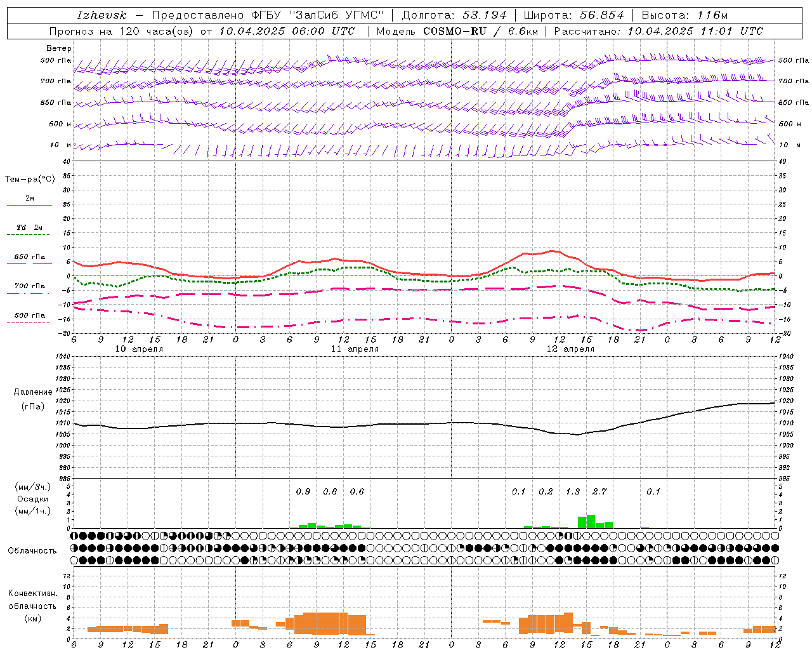Click the "0.2" precipitation total
This screenshot has width=812, height=650.
tap(546, 491)
